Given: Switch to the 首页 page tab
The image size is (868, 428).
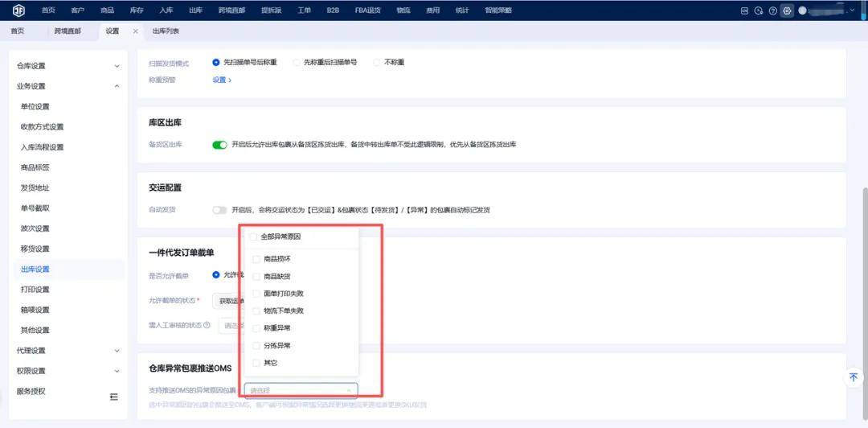Looking at the screenshot, I should [x=18, y=31].
